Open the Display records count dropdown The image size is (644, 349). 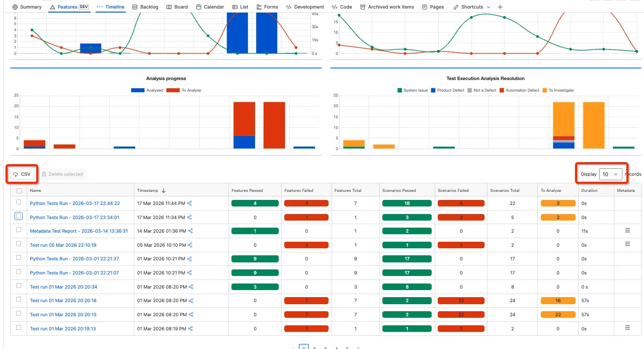pyautogui.click(x=611, y=174)
